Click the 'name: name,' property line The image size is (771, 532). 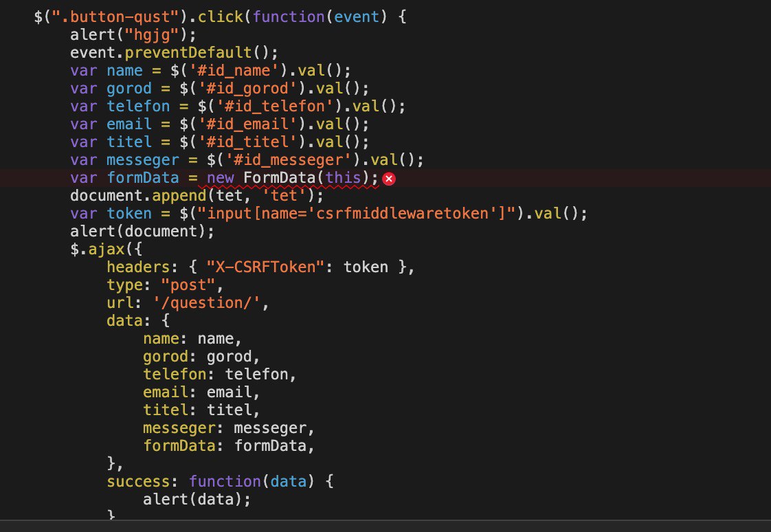coord(192,339)
